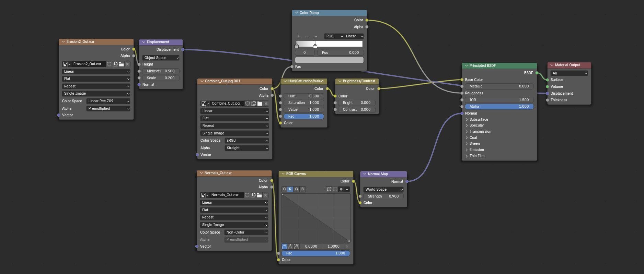The height and width of the screenshot is (274, 644).
Task: Open file folder icon in Erosion2_Out.exr node
Action: pyautogui.click(x=121, y=64)
